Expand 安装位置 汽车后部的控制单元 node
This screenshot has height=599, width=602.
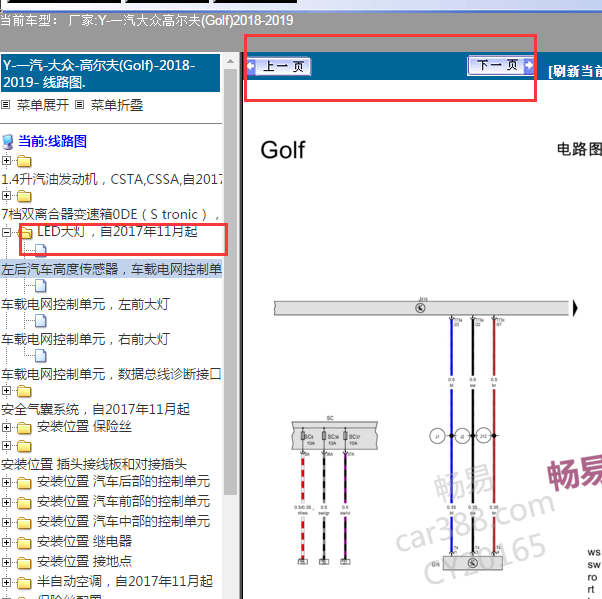point(6,482)
